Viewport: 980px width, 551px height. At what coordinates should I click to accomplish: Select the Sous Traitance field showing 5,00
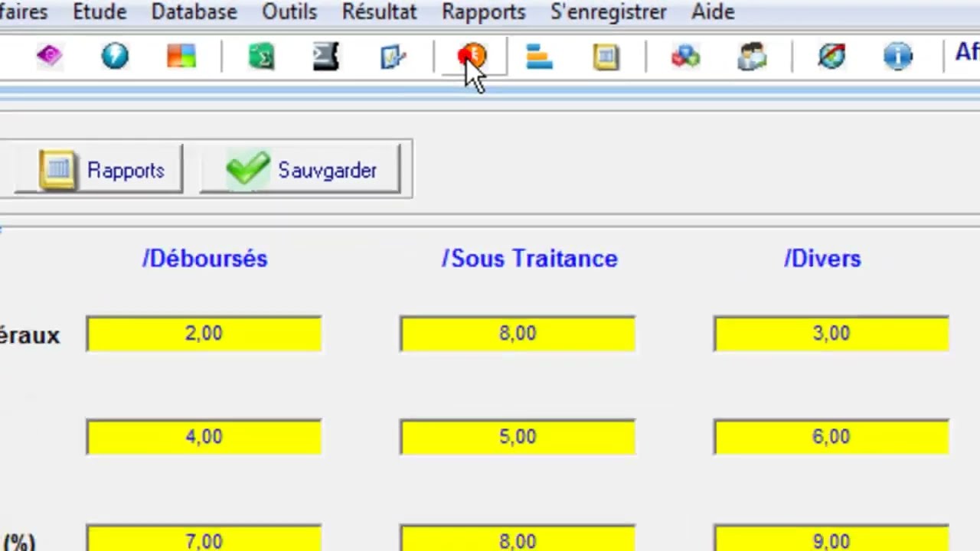(x=518, y=437)
